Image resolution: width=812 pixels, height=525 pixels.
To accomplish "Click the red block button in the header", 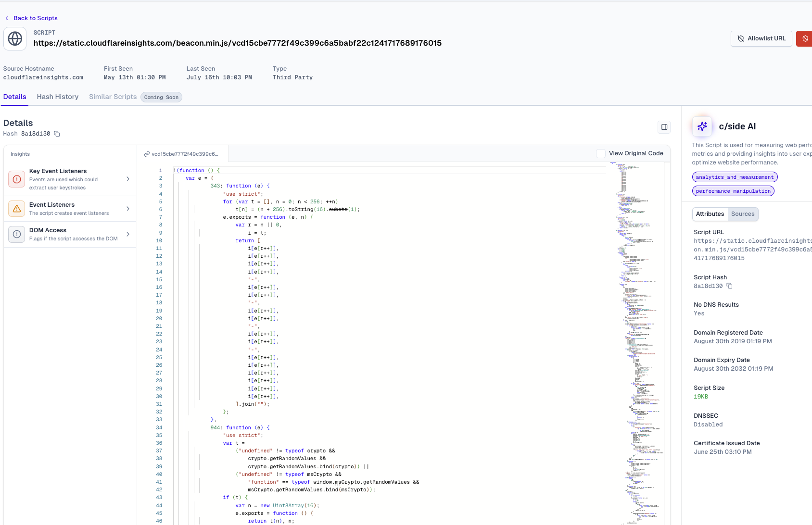I will click(x=804, y=38).
